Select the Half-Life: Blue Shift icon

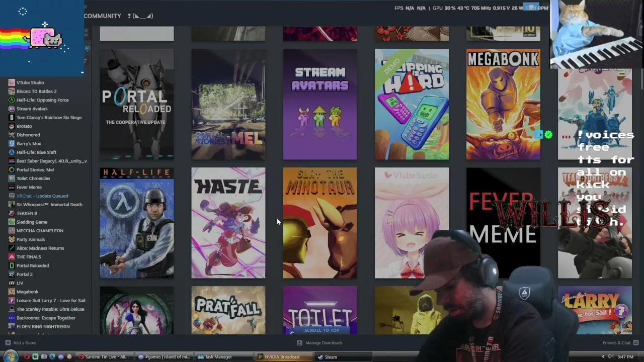pyautogui.click(x=12, y=152)
